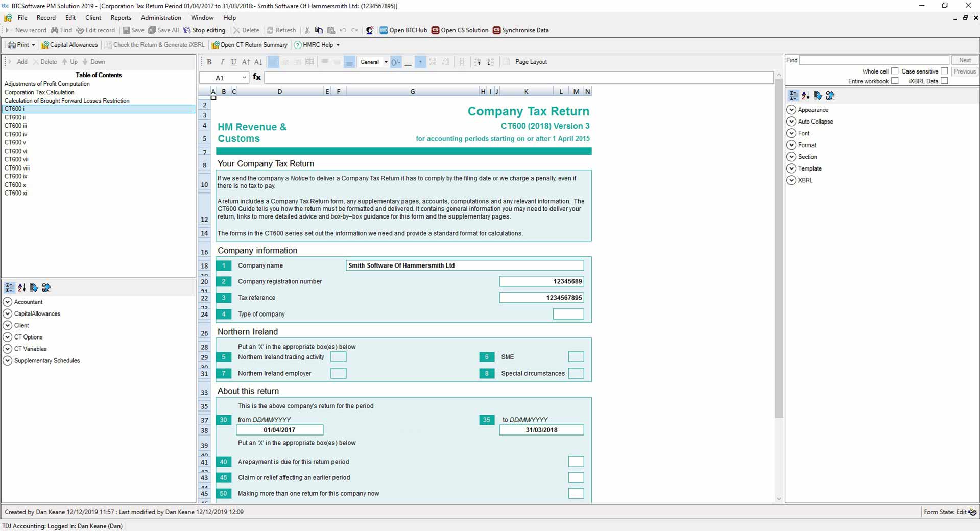
Task: Toggle bold formatting in the sheet toolbar
Action: (209, 62)
